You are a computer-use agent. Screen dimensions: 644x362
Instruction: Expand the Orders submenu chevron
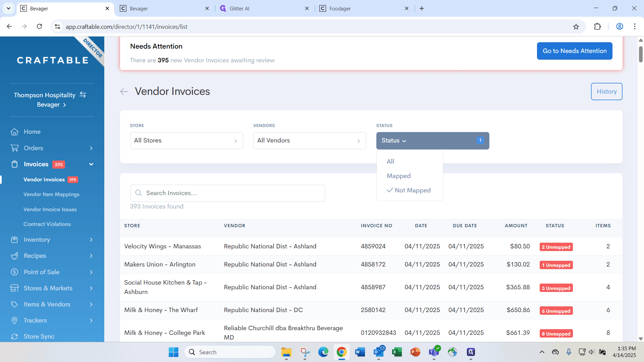point(91,148)
